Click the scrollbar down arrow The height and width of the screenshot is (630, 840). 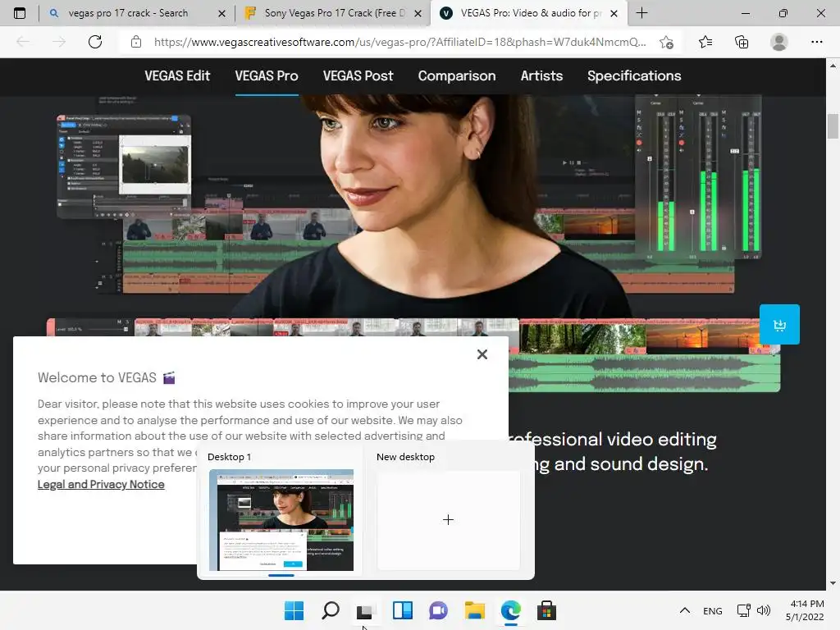pos(833,583)
